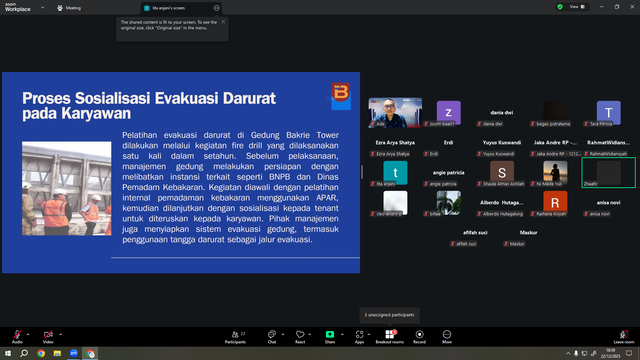Select the Raihana Aisyah avatar tile

555,202
